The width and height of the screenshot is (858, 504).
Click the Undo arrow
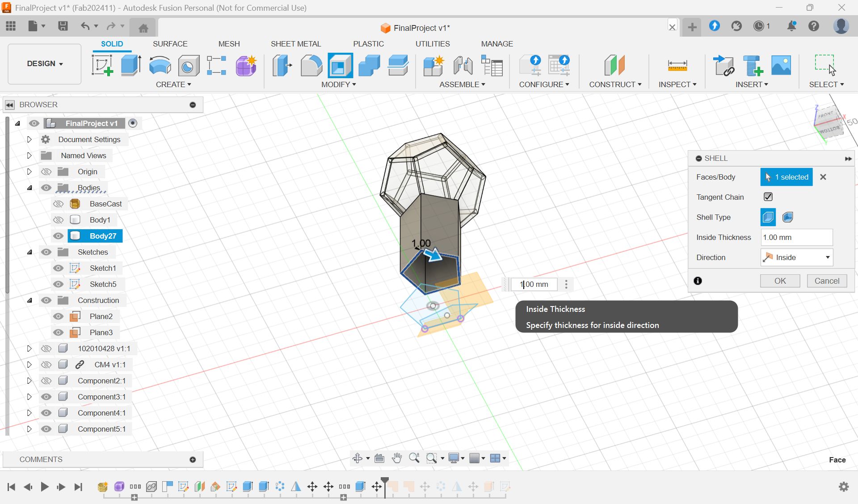coord(85,26)
